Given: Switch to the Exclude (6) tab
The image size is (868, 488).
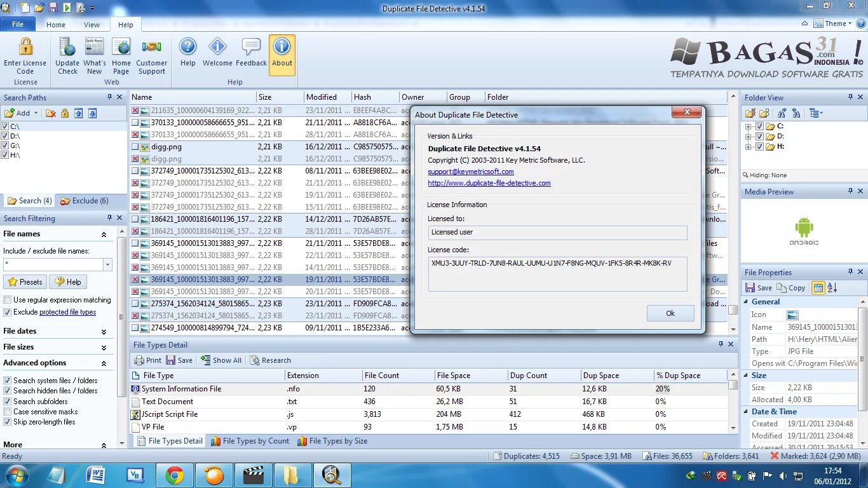Looking at the screenshot, I should (x=85, y=201).
